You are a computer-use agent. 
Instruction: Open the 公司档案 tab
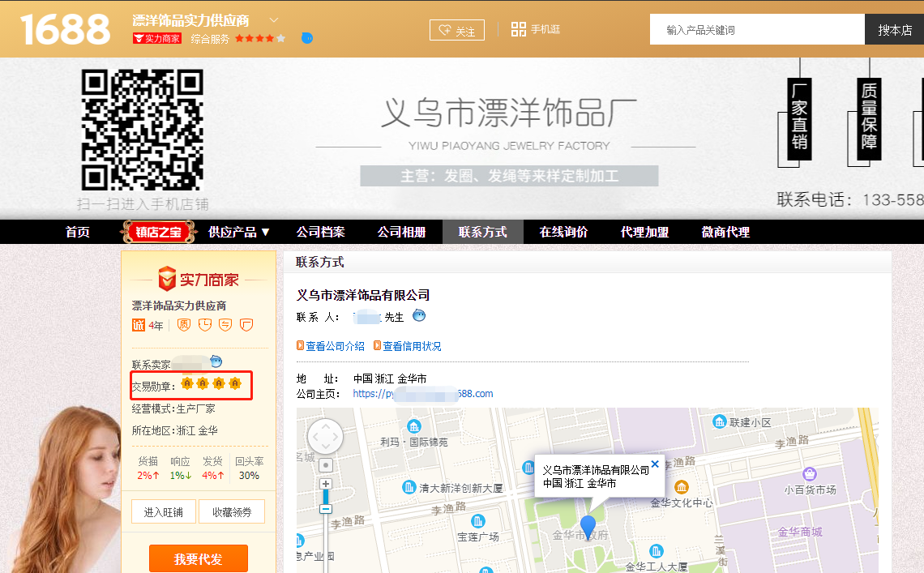(x=321, y=232)
